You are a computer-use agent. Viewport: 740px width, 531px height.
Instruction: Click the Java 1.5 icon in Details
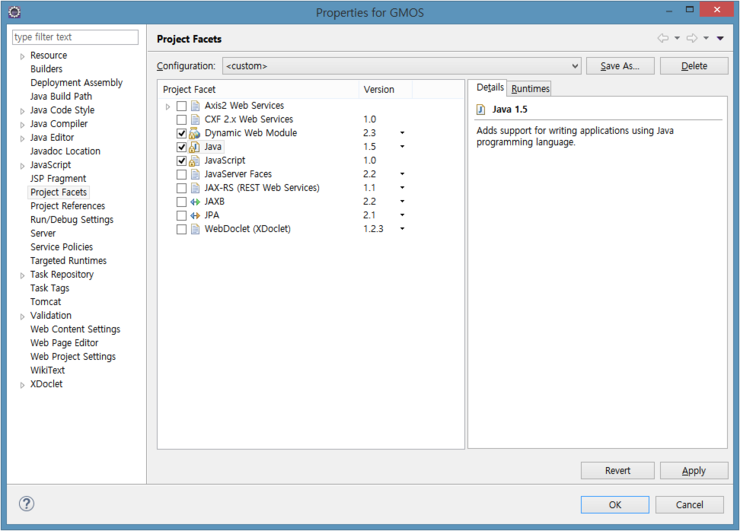pos(480,110)
